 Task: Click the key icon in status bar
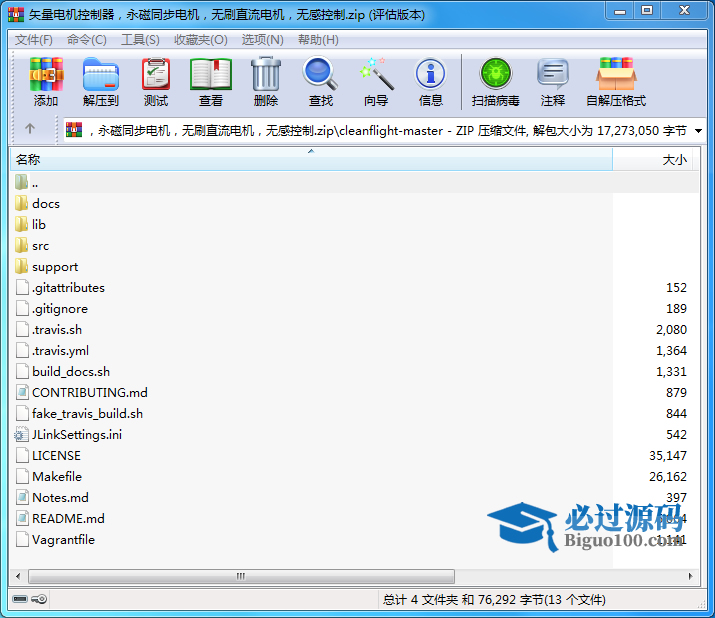click(39, 599)
